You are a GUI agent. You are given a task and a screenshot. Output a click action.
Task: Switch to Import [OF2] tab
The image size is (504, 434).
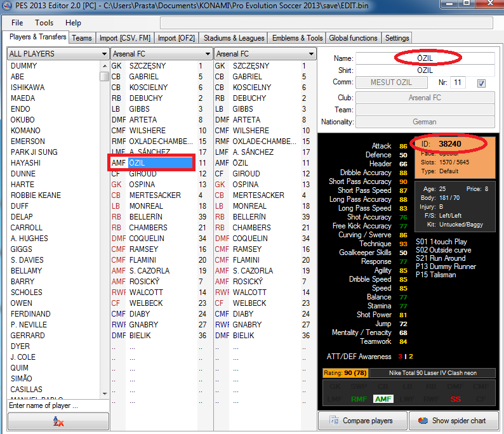tap(176, 38)
